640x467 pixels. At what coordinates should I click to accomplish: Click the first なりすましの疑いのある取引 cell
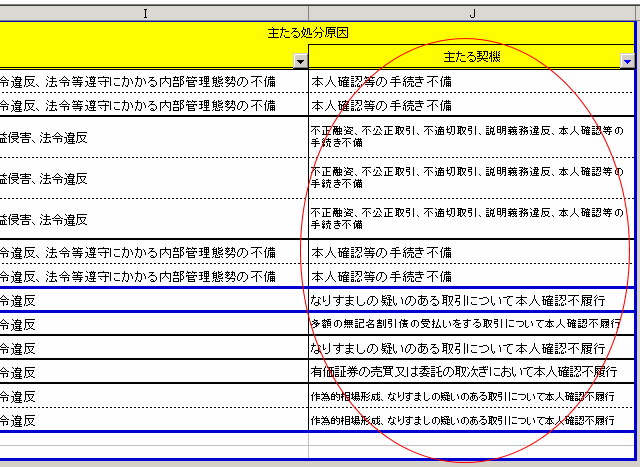point(470,299)
